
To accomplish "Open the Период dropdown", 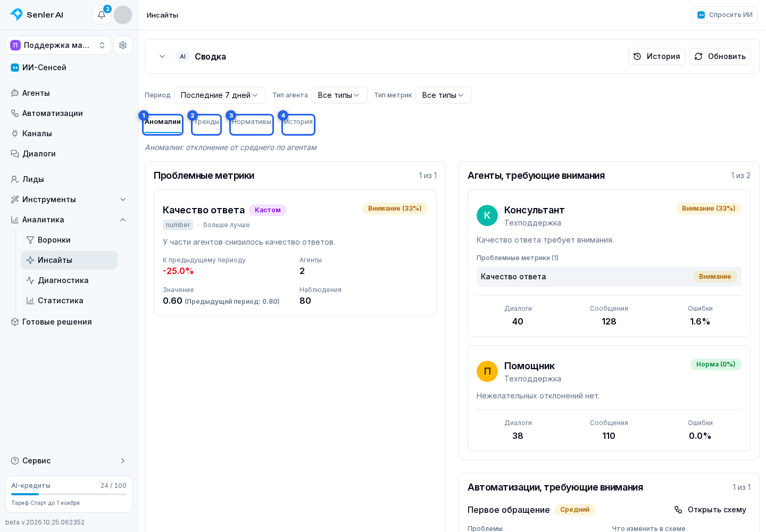I will (220, 95).
